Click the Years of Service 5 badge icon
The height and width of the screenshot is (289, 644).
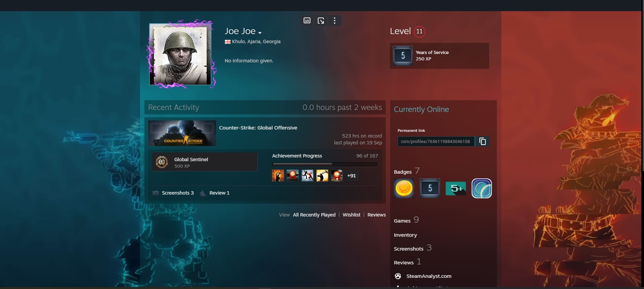[x=403, y=56]
